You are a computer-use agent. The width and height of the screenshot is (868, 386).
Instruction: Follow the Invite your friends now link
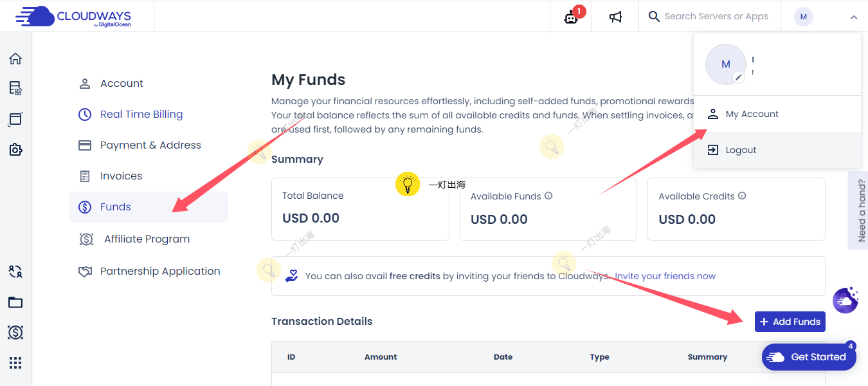click(665, 276)
